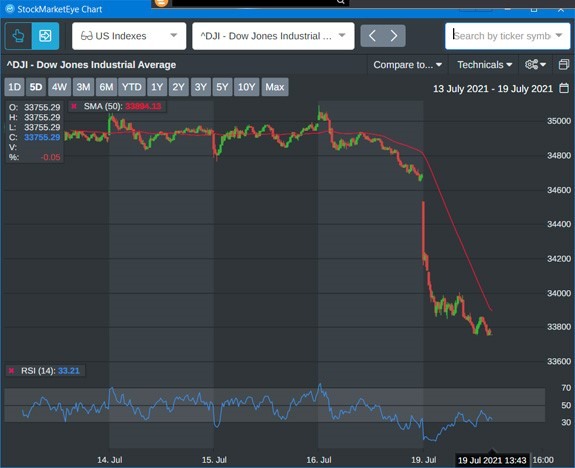Click the 14. Jul date axis label
This screenshot has height=468, width=575.
pos(110,460)
